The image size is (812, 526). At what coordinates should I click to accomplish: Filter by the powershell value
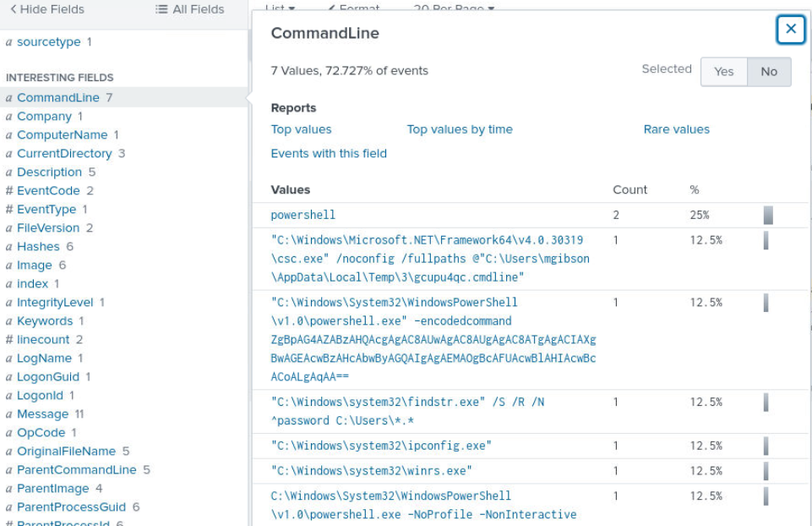302,215
